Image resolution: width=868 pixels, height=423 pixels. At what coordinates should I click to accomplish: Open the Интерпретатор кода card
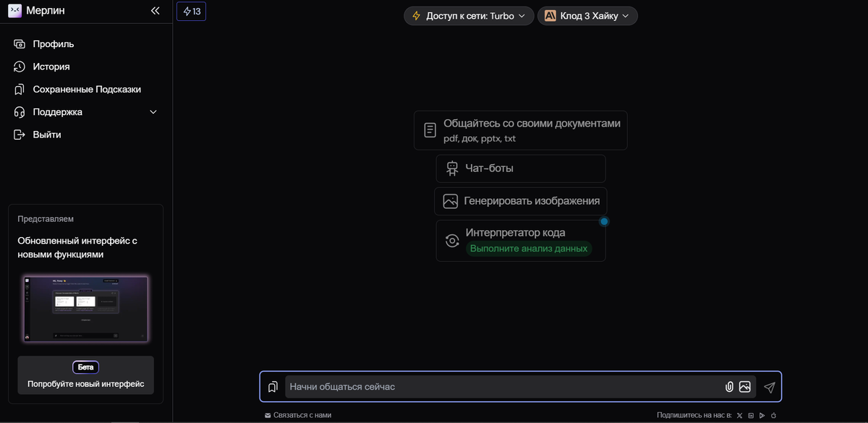pos(521,241)
